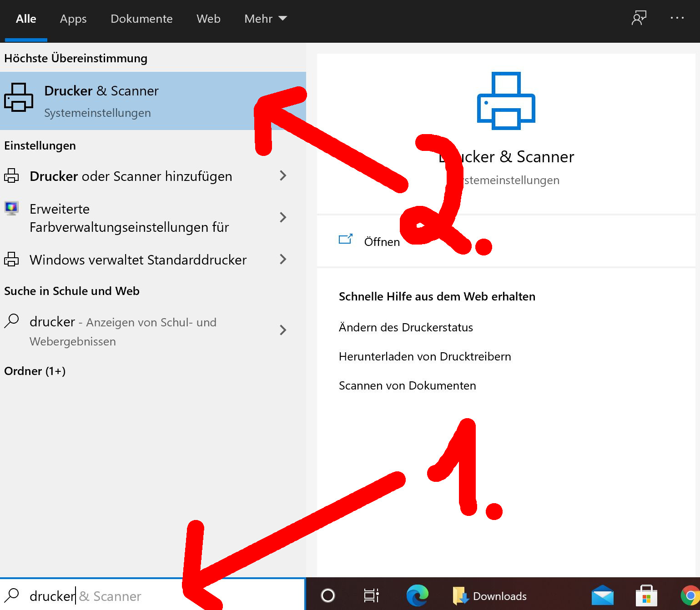This screenshot has width=700, height=610.
Task: Switch to the Dokumente tab
Action: click(x=141, y=19)
